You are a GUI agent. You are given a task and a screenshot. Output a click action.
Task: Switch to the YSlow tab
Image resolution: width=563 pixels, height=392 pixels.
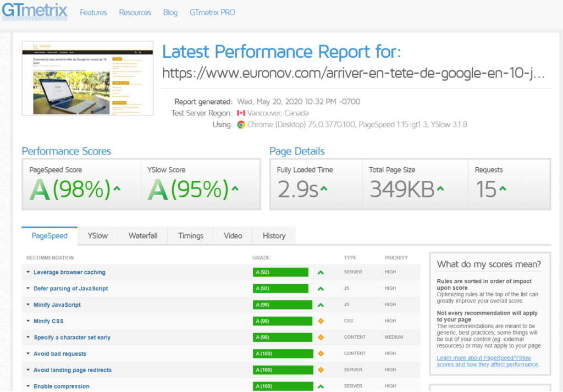point(98,236)
